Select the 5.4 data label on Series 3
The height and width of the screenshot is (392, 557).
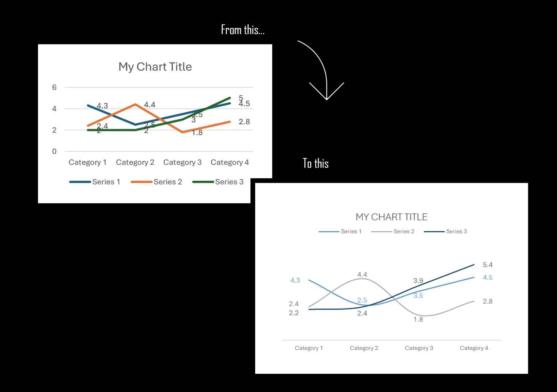pyautogui.click(x=488, y=265)
